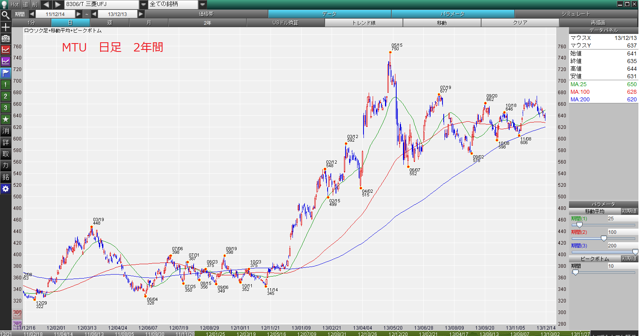
Task: Select the purple chart indicator icon
Action: click(6, 61)
